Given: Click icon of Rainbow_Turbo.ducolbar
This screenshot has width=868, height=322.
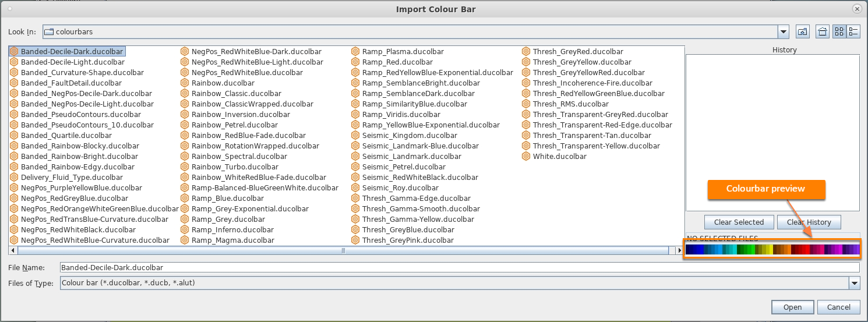Looking at the screenshot, I should coord(185,167).
